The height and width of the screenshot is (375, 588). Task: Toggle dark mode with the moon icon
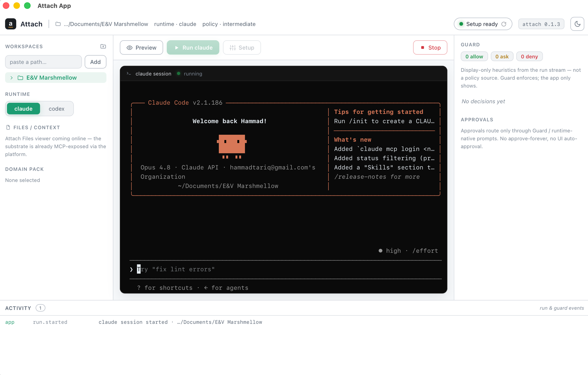577,24
